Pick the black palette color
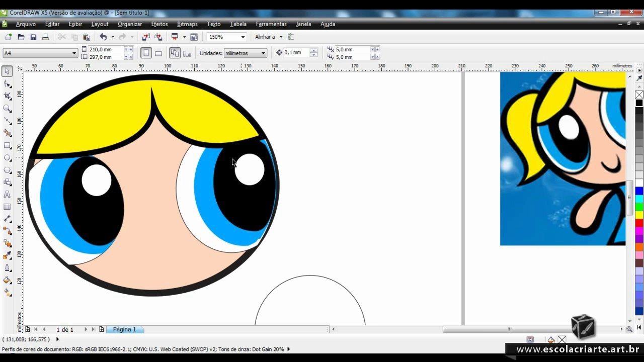Screen dimensions: 644x362 (x=639, y=103)
